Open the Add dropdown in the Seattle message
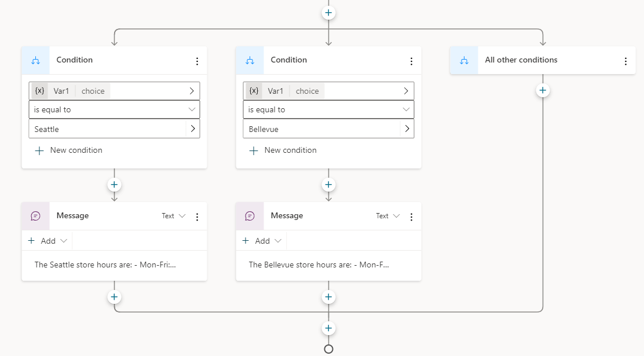Image resolution: width=644 pixels, height=356 pixels. click(47, 241)
